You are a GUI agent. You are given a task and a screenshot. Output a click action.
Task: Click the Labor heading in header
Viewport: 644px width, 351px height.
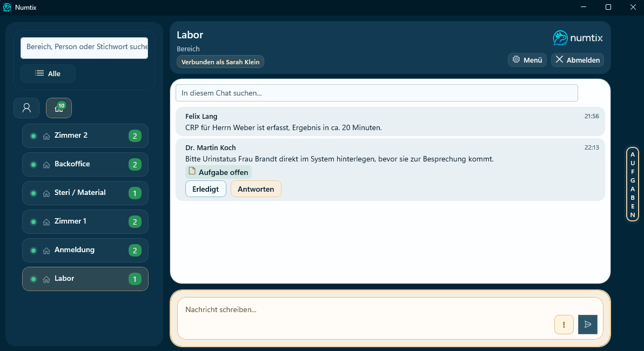tap(190, 35)
